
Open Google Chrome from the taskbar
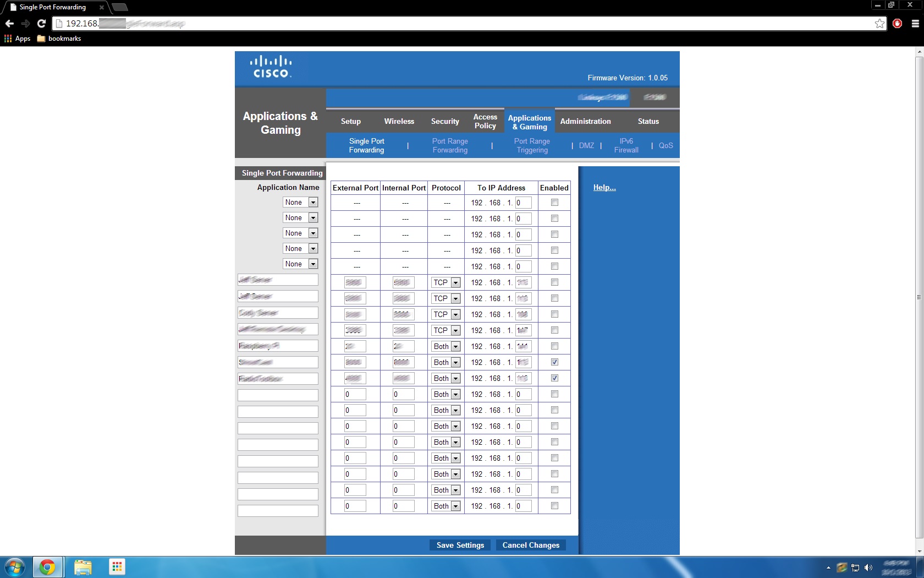48,567
